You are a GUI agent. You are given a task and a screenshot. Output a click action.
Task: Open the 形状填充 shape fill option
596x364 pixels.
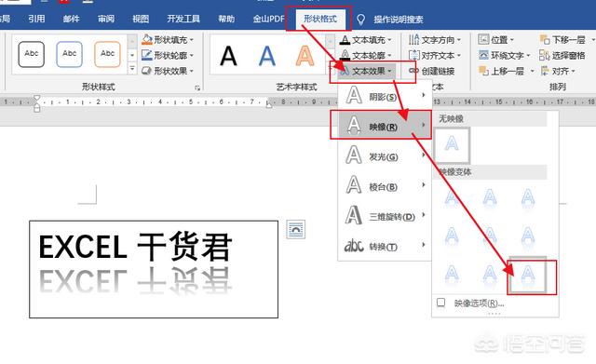tap(168, 39)
